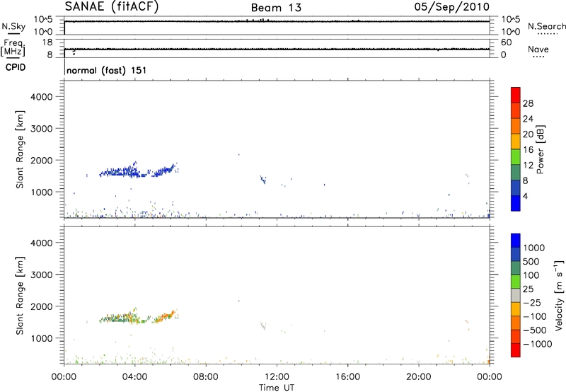Screen dimensions: 566x392
Task: Click the red swatch on Power colorbar
Action: pos(516,95)
